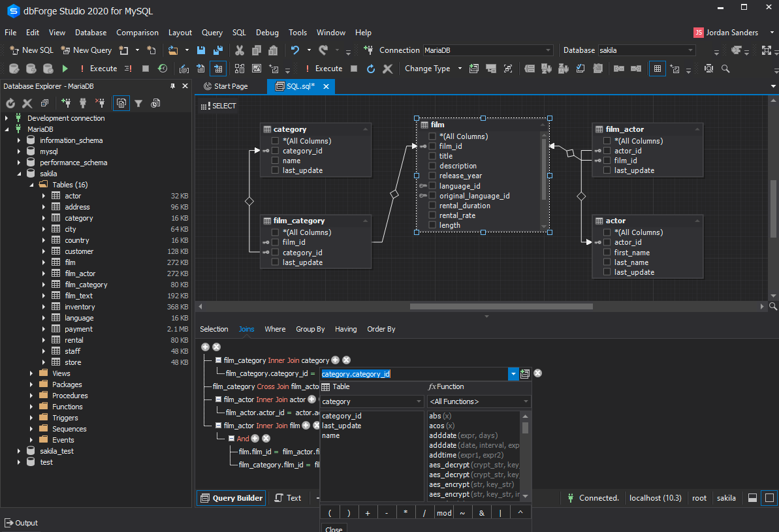The height and width of the screenshot is (532, 779).
Task: Open the Query menu in the menu bar
Action: point(212,32)
